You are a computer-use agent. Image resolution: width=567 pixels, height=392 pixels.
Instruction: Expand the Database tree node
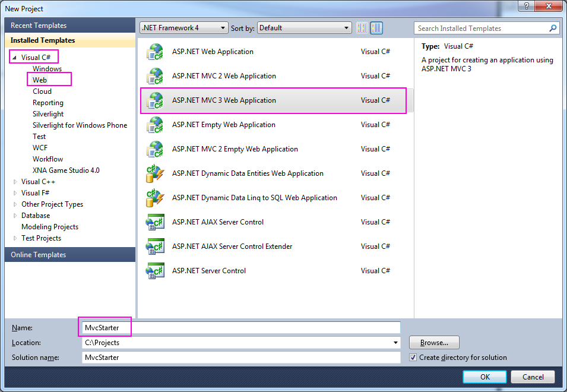coord(15,216)
